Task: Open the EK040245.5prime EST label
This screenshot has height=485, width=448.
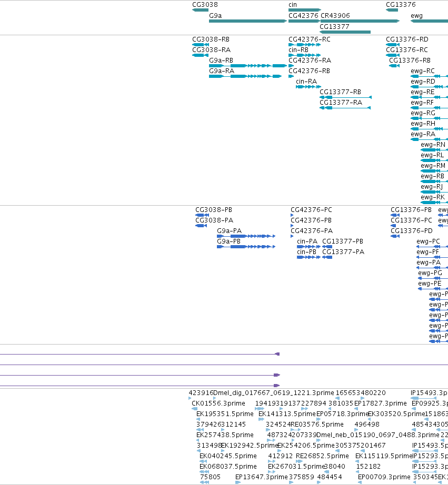Action: pos(228,456)
